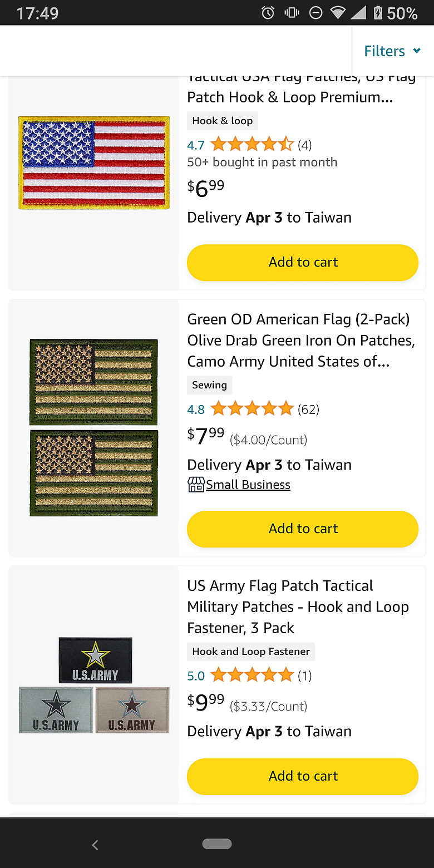Tap the Android home pill button

coord(216,844)
